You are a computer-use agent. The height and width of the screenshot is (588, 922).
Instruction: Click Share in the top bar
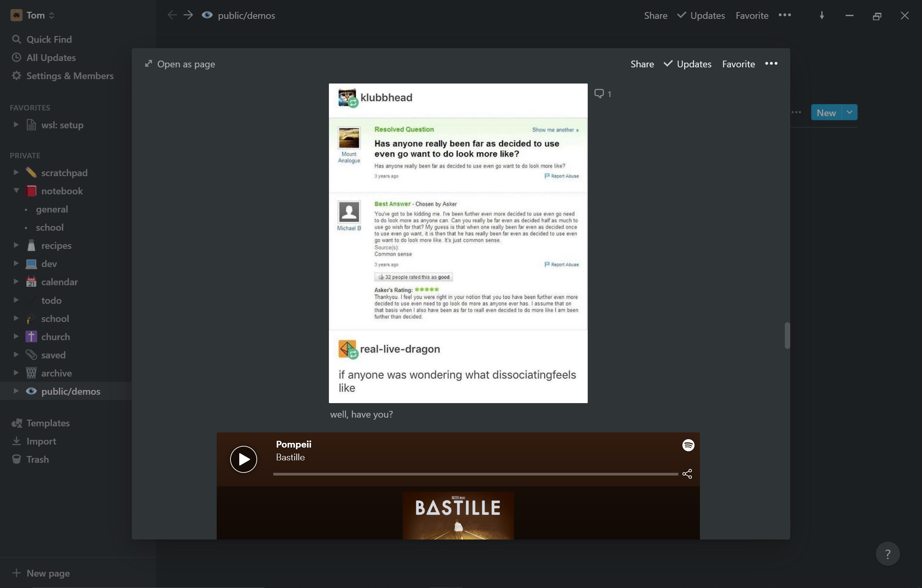pyautogui.click(x=655, y=16)
